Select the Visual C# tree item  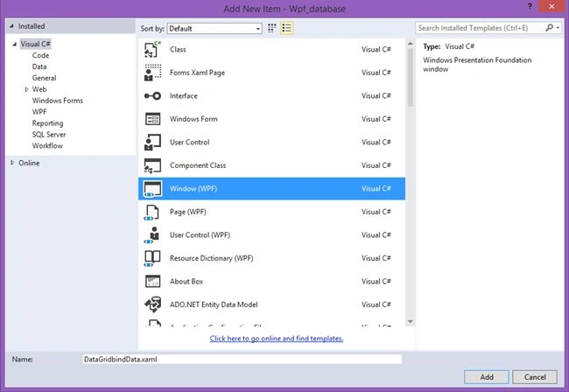(x=35, y=44)
